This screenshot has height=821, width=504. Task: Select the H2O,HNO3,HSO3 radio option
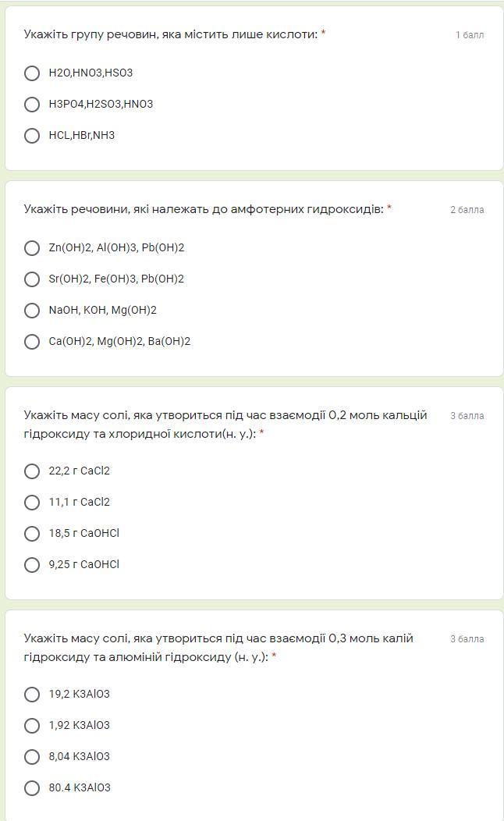tap(32, 73)
